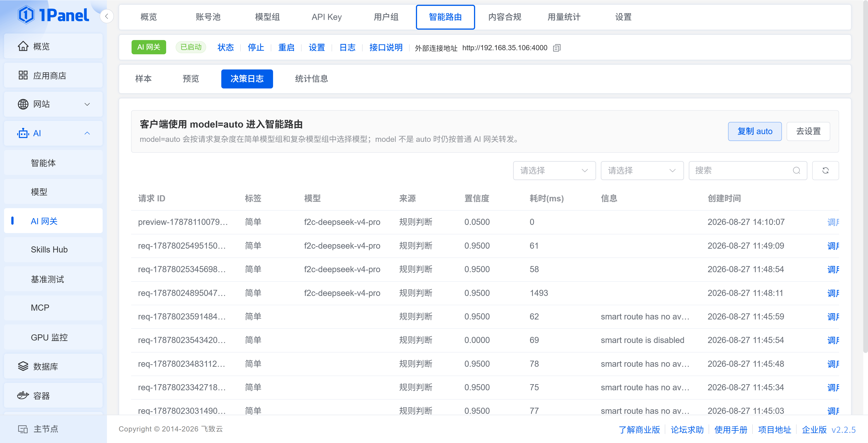Copy the external connection address

pyautogui.click(x=557, y=48)
